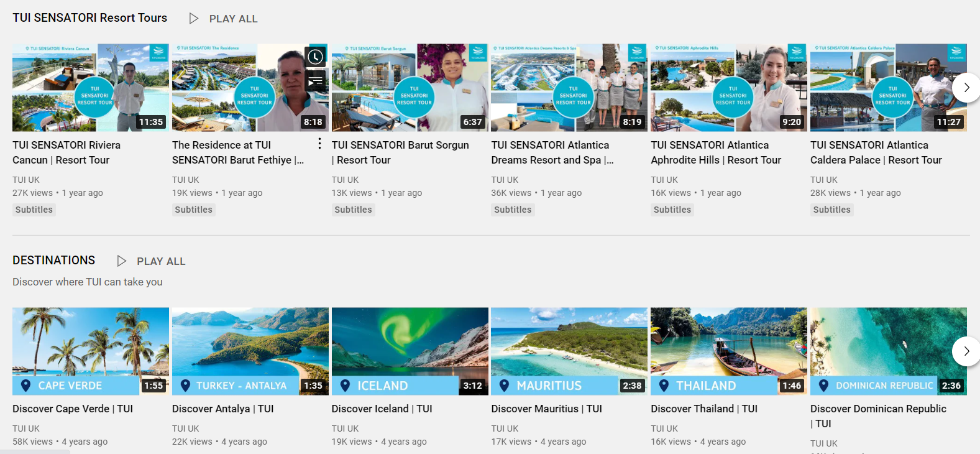The image size is (980, 454).
Task: Click 11:35 duration badge on Riviera Cancun thumbnail
Action: 151,122
